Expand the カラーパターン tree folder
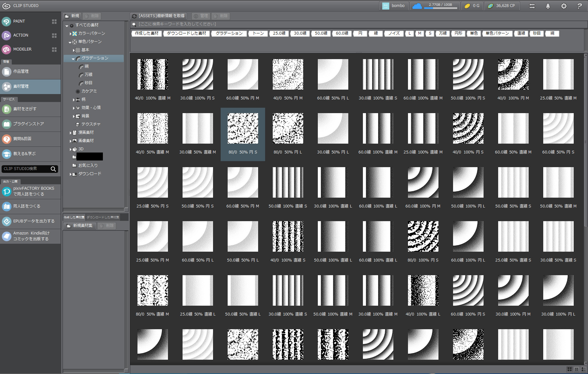The width and height of the screenshot is (588, 374). pos(70,33)
